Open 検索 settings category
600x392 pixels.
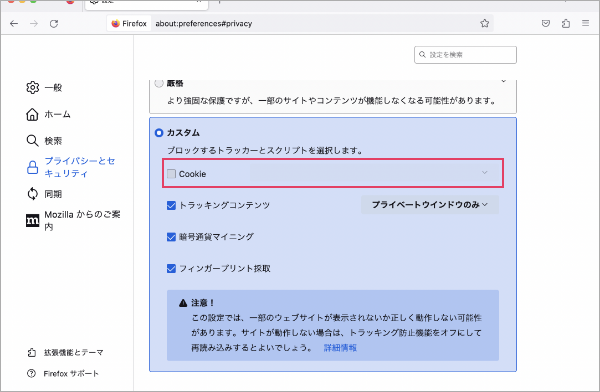[x=53, y=140]
